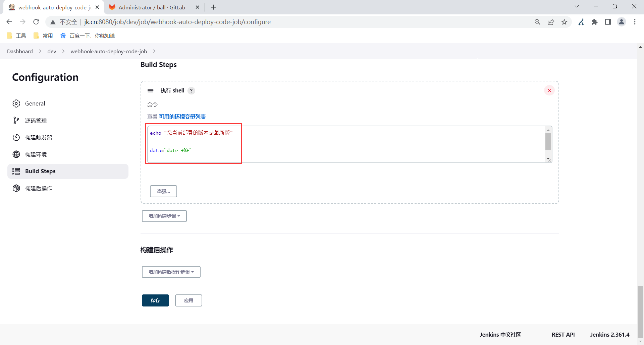The height and width of the screenshot is (345, 644).
Task: Click the browser address bar URL
Action: [x=177, y=22]
